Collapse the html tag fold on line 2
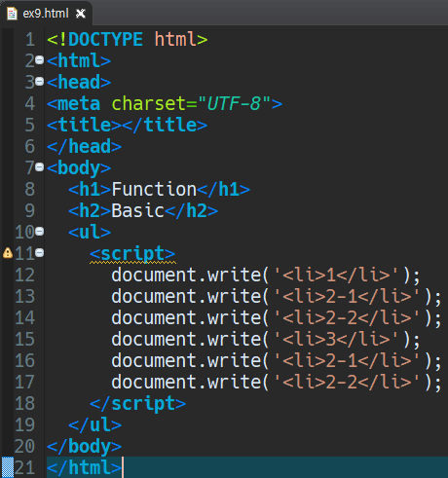Screen dimensions: 448x478 point(39,60)
